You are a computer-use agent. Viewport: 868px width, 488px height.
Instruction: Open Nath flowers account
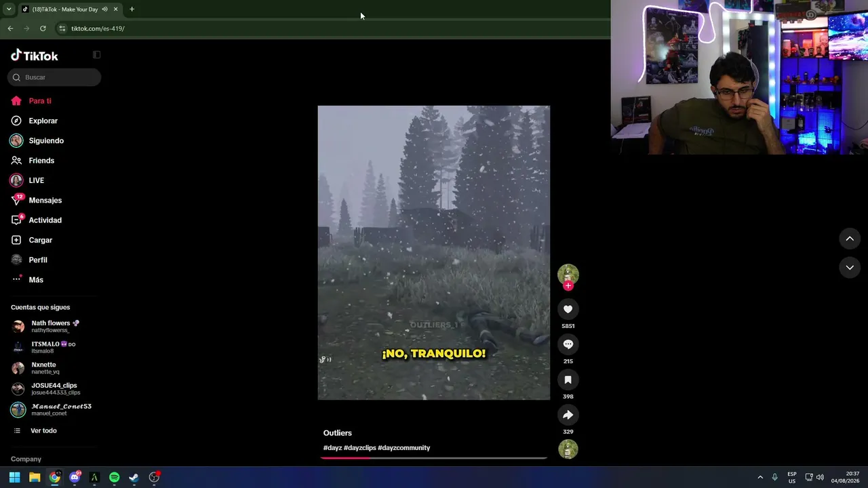pos(46,326)
